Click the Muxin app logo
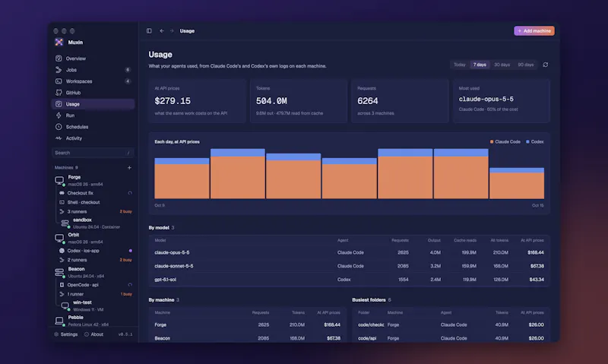 (x=59, y=43)
